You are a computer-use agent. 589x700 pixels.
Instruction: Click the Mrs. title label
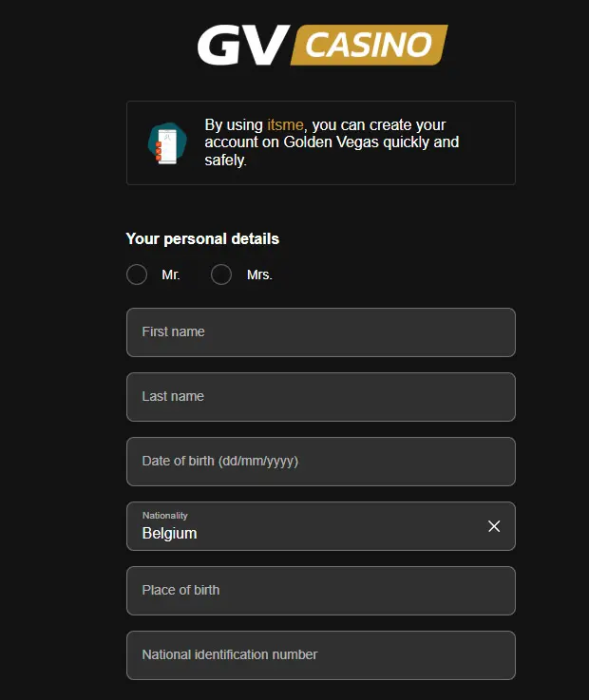259,274
